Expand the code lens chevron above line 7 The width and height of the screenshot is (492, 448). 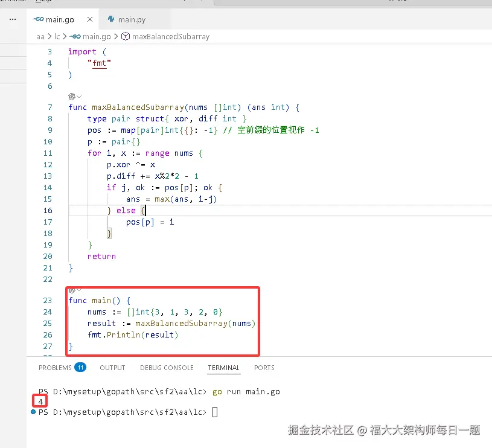(79, 97)
